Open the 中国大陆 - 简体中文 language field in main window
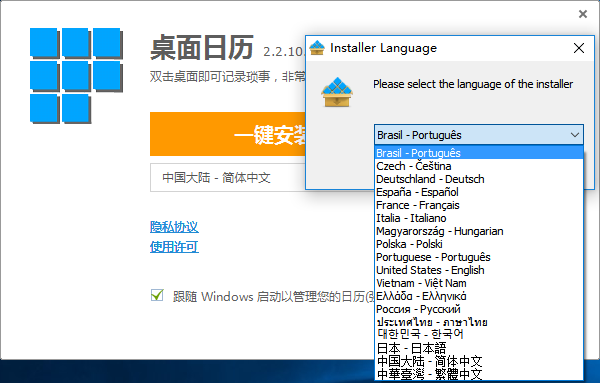Screen dimensions: 600x383 [x=228, y=178]
